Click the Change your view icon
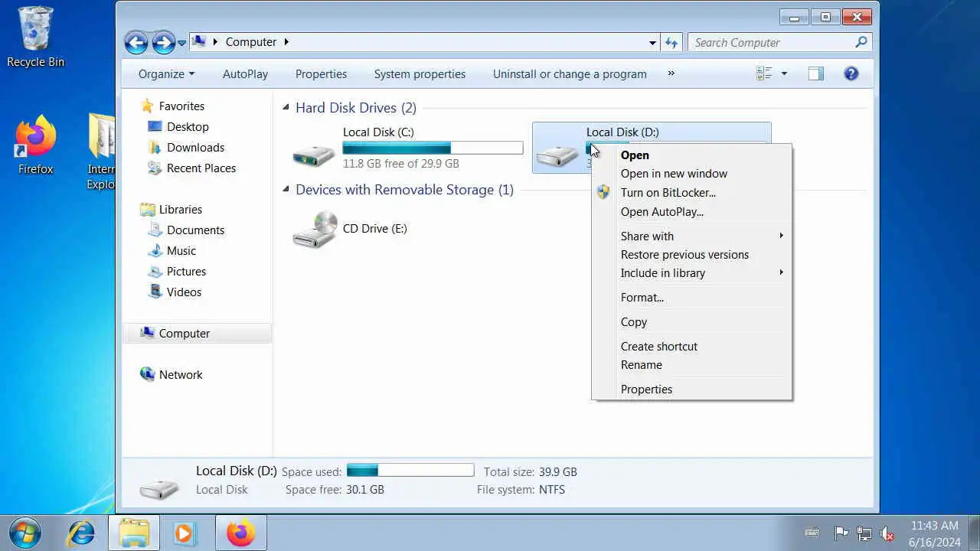This screenshot has width=980, height=551. [764, 73]
